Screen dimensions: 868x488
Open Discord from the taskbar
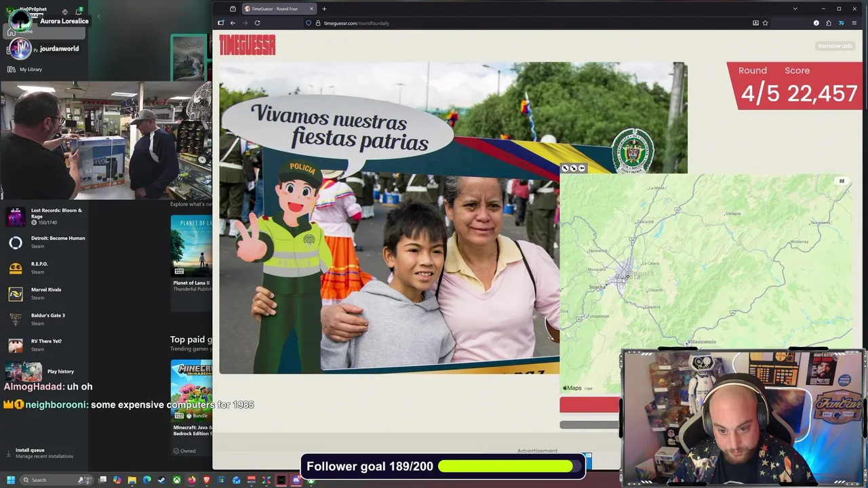296,480
